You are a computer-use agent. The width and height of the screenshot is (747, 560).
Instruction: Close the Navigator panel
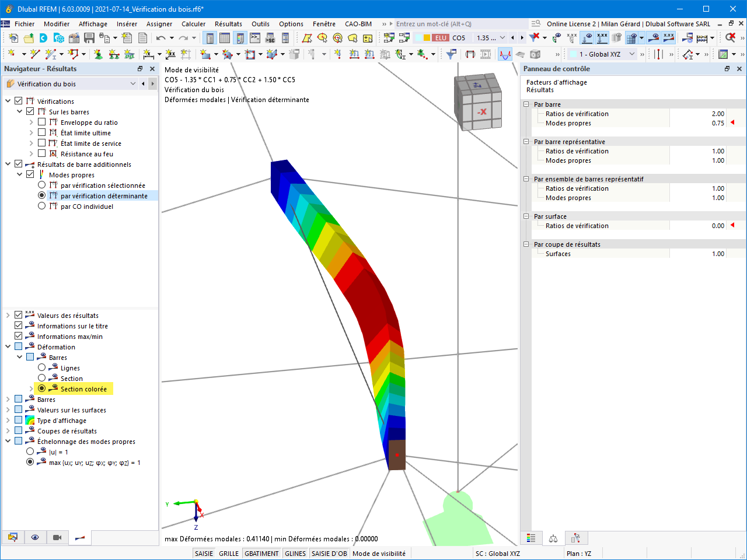(152, 69)
